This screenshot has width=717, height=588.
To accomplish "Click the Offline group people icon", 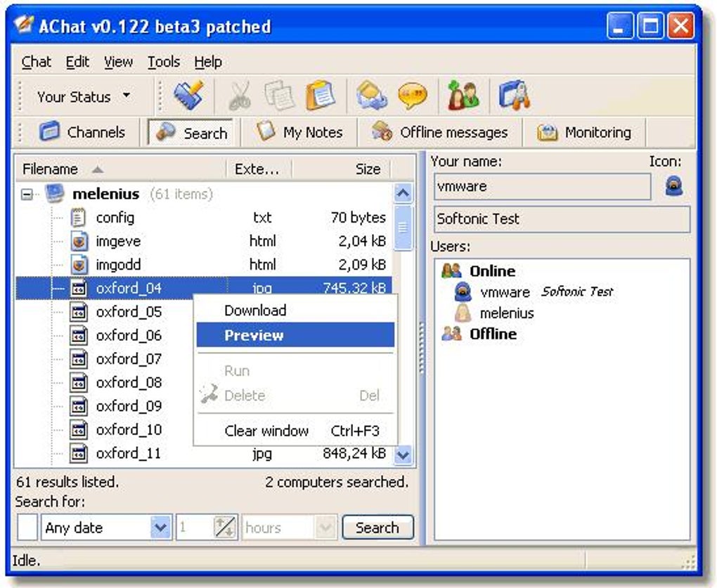I will tap(452, 334).
